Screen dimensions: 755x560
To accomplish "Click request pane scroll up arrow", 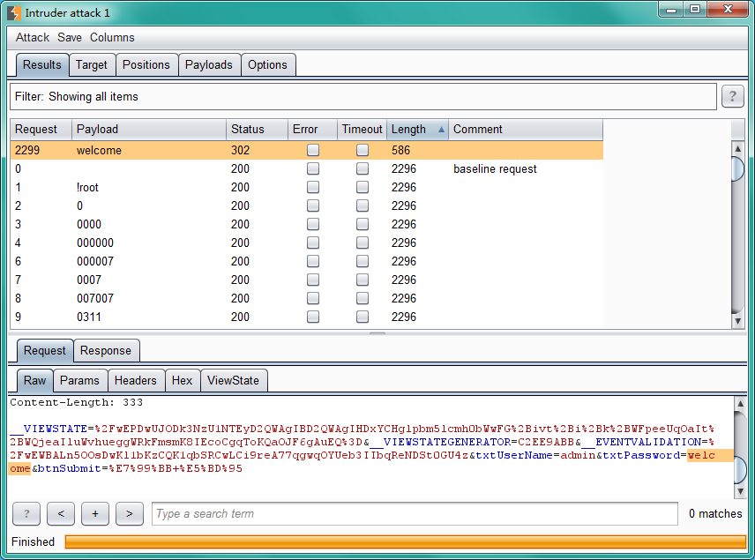I will click(x=740, y=404).
